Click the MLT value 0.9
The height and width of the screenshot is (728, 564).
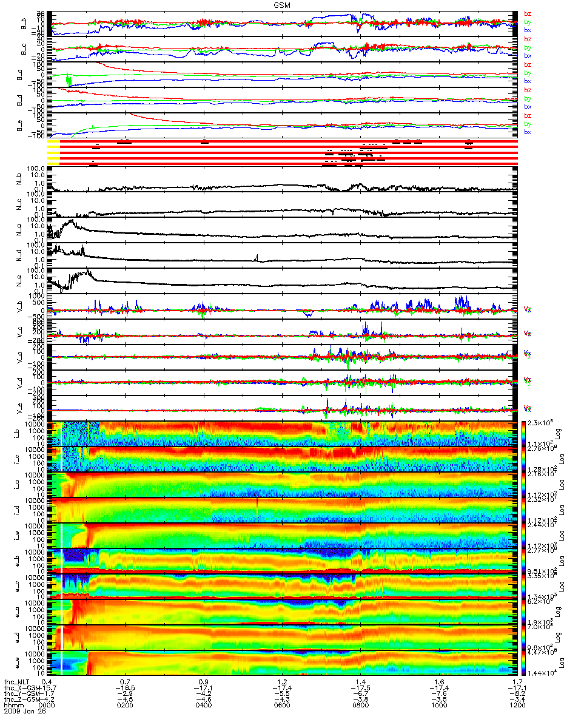(204, 682)
